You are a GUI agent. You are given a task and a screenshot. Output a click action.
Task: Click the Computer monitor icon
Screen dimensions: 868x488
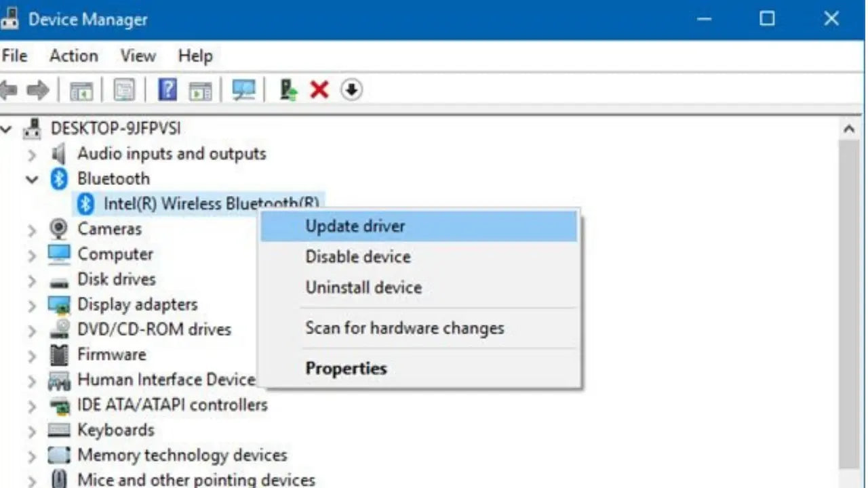59,254
